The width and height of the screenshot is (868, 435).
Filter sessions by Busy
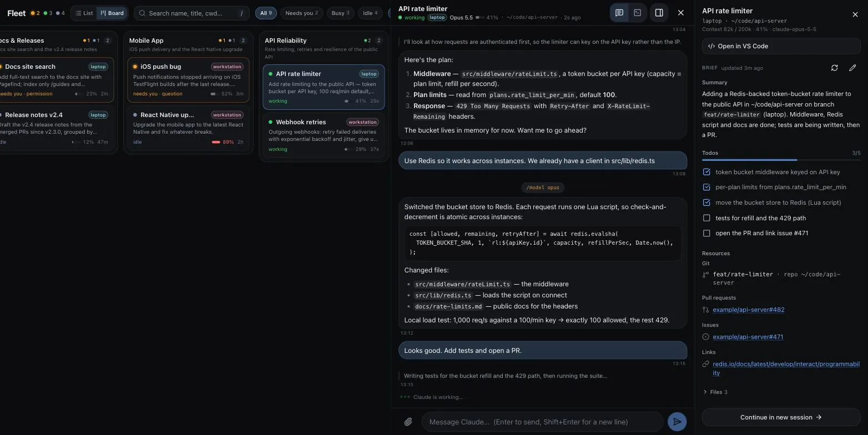click(340, 13)
